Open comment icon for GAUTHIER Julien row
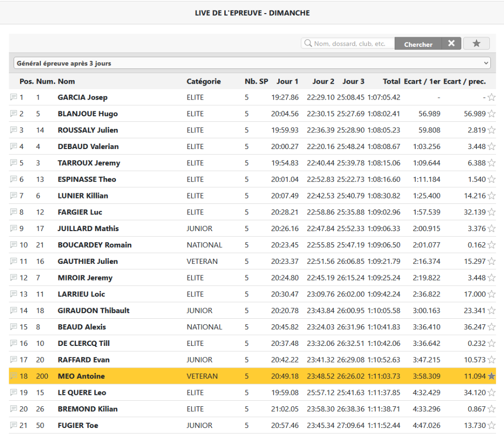Viewport: 504px width, 434px height. click(x=14, y=261)
